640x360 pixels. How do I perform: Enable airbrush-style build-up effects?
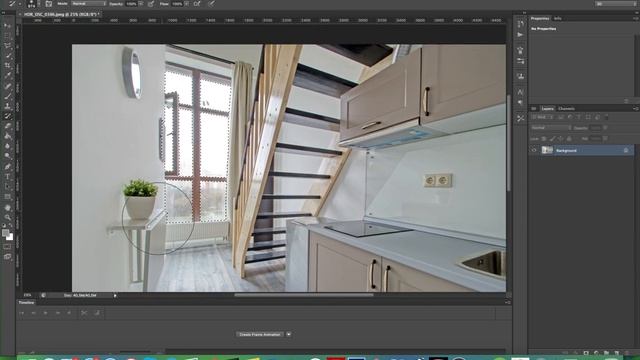pyautogui.click(x=197, y=4)
